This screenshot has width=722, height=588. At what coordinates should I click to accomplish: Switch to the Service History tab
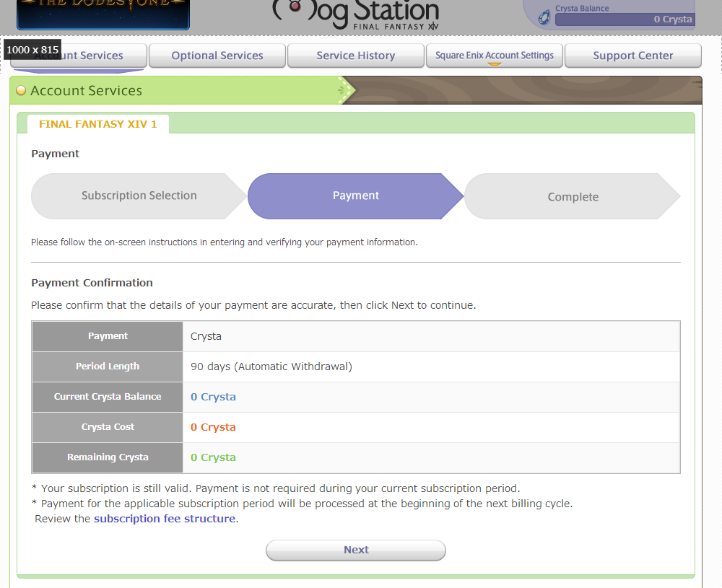[356, 56]
